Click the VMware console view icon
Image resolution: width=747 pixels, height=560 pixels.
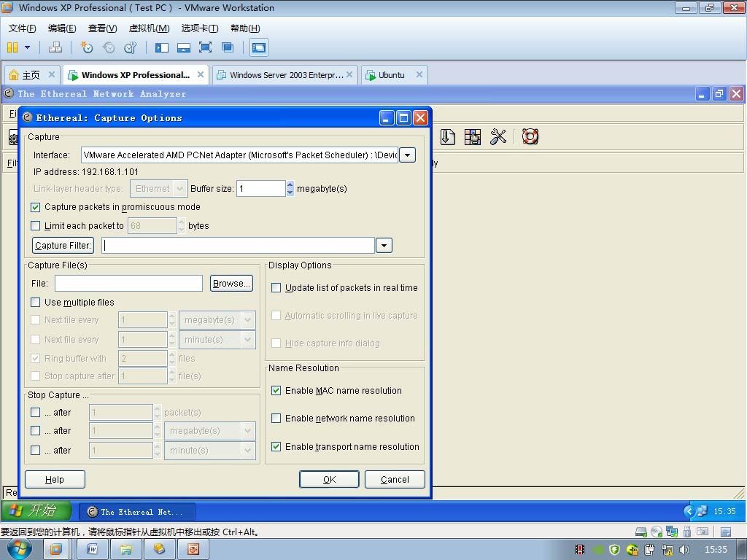[259, 47]
